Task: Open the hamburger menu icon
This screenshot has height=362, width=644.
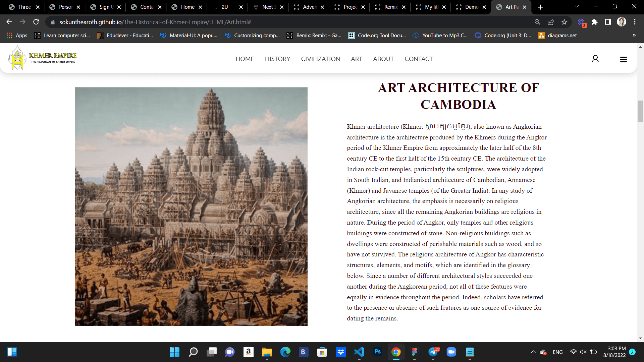Action: (x=624, y=59)
